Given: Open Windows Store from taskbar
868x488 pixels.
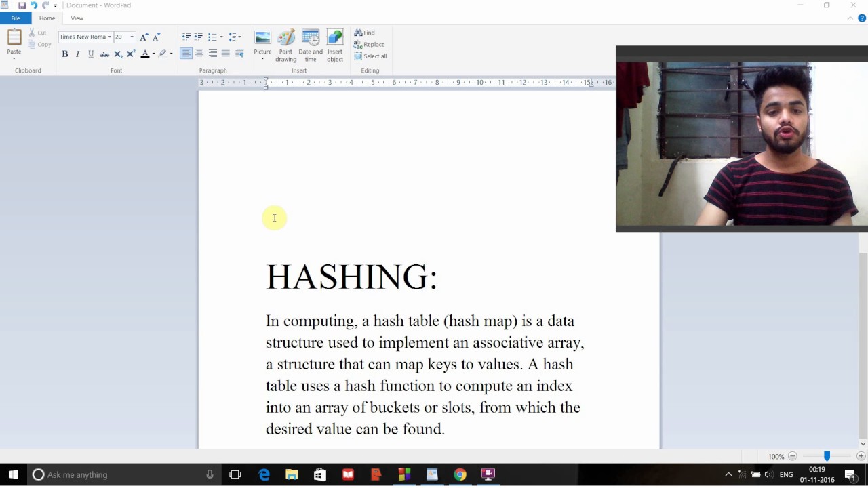Looking at the screenshot, I should 320,474.
